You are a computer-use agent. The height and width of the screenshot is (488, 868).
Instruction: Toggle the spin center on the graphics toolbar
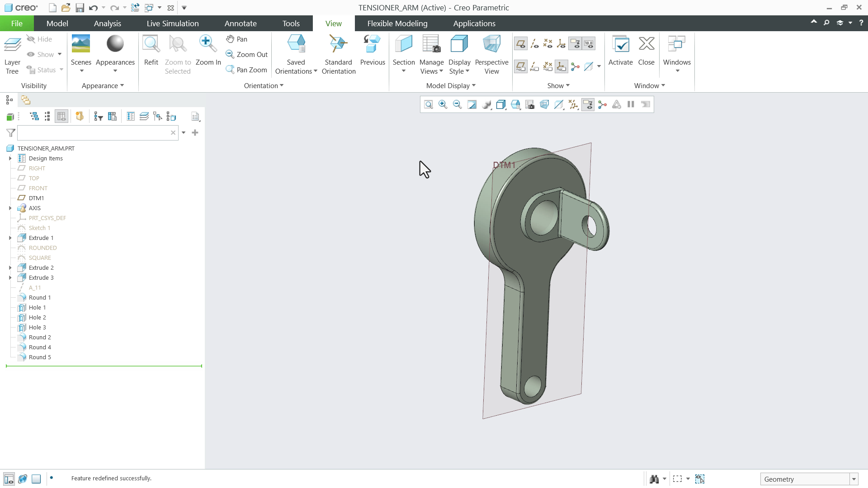click(602, 104)
